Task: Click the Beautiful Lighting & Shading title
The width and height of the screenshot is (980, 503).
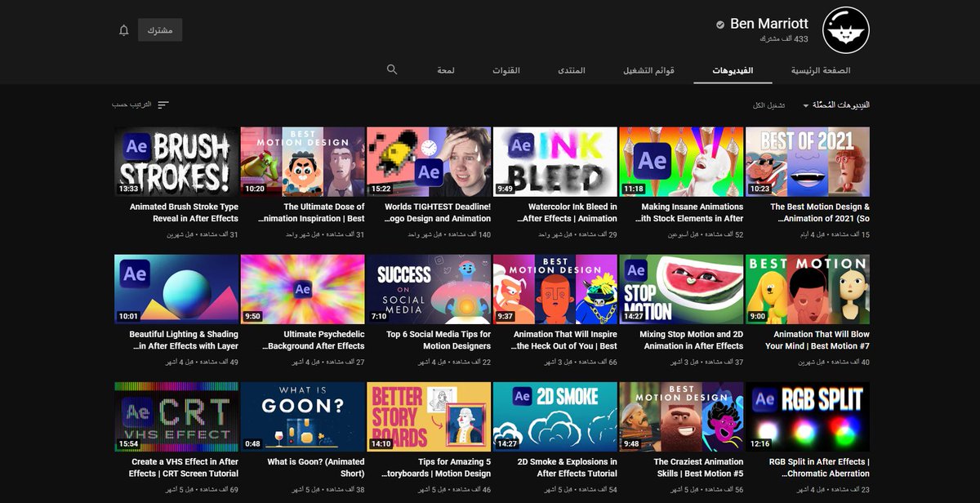Action: coord(184,340)
